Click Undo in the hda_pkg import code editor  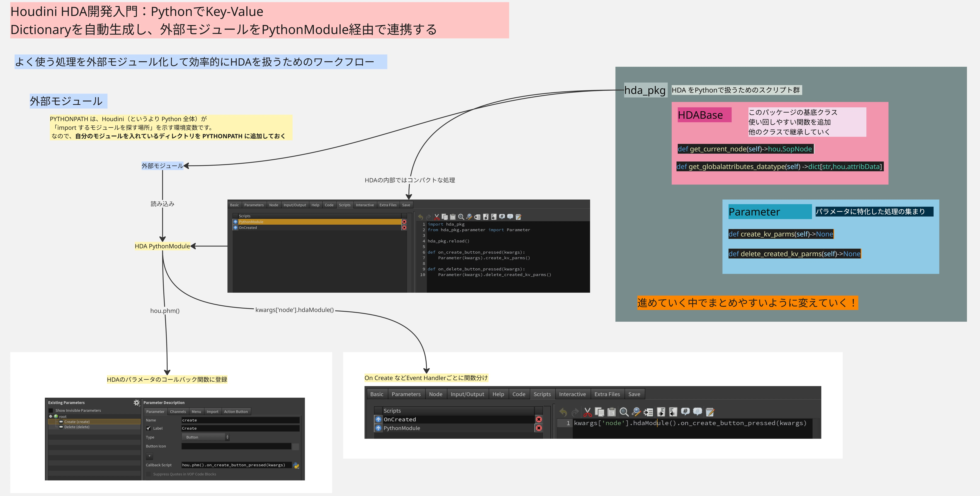point(420,217)
